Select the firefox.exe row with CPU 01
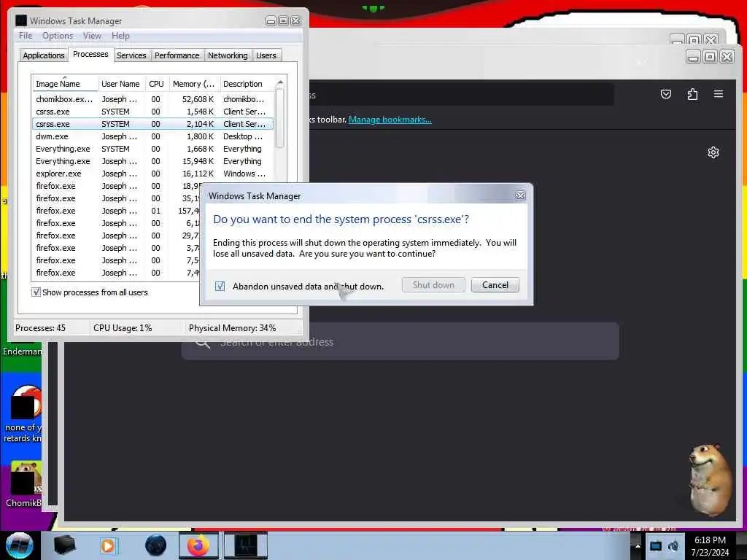The image size is (747, 560). 117,211
